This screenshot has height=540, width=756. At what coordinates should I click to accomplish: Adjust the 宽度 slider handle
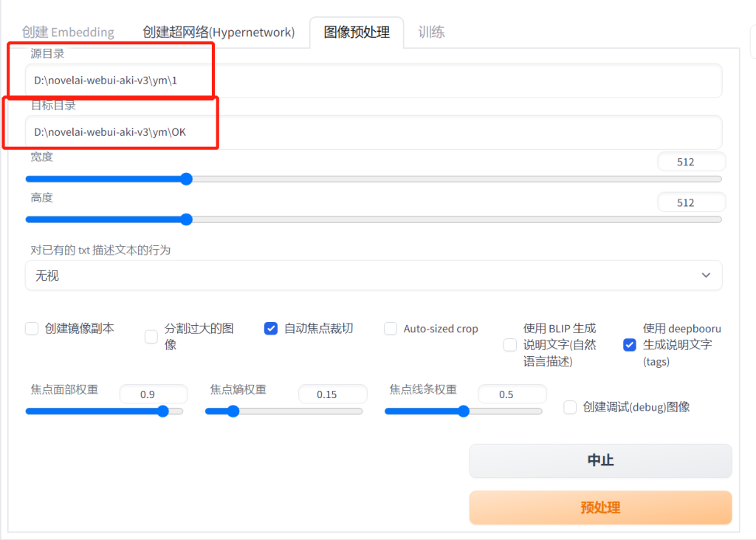coord(186,179)
